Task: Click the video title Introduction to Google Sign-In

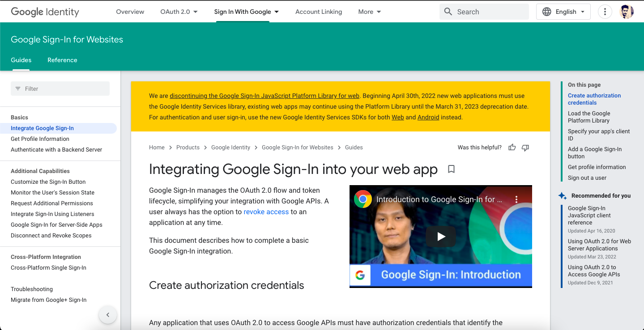Action: click(x=439, y=199)
